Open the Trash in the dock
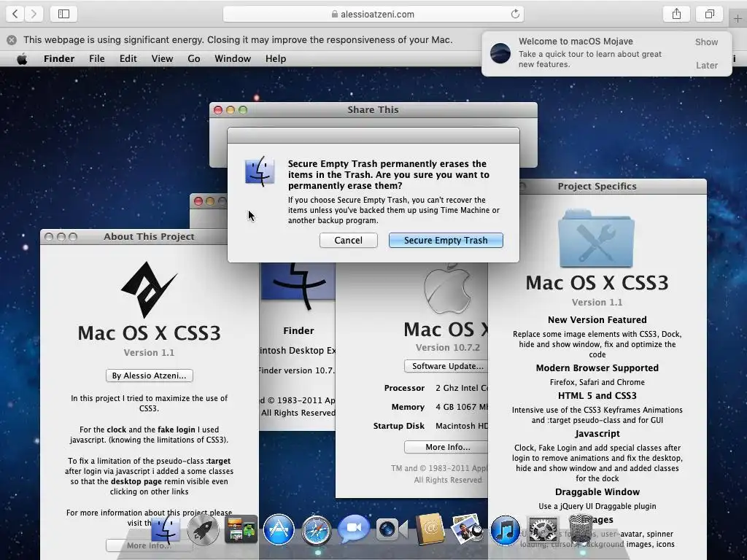 pyautogui.click(x=580, y=529)
